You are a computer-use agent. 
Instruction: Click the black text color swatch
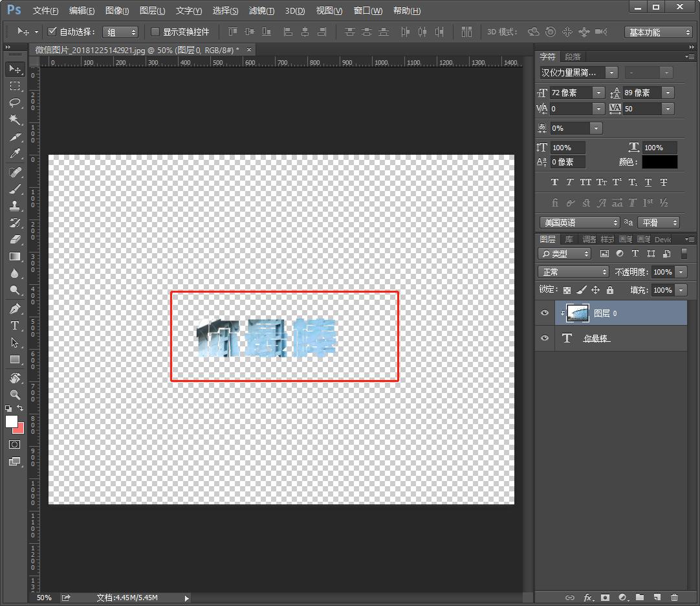coord(660,162)
